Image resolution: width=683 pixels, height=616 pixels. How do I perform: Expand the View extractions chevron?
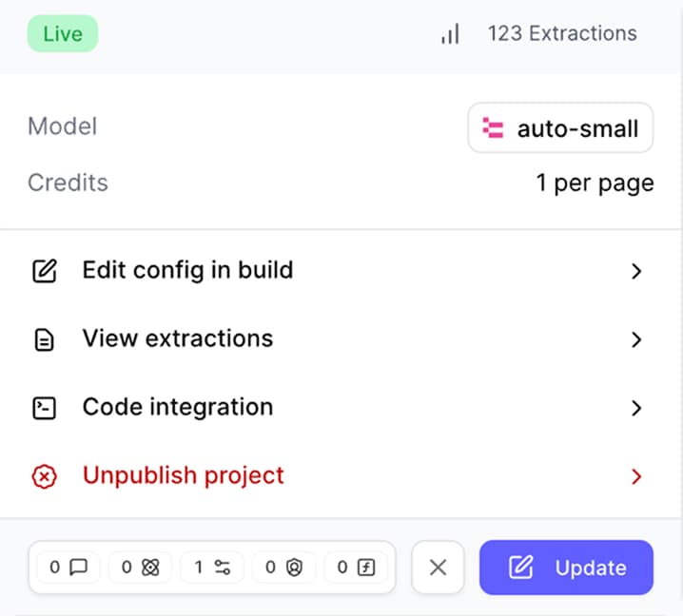pos(636,339)
